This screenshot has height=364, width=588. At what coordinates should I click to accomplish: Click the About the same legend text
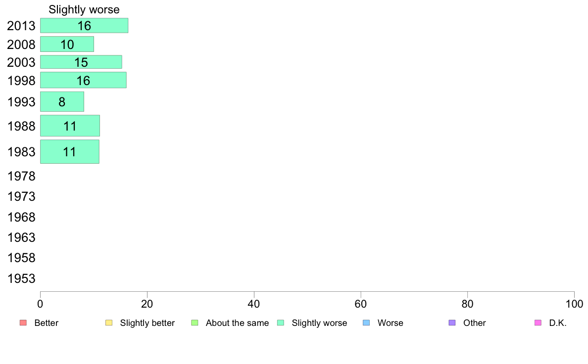click(x=237, y=323)
